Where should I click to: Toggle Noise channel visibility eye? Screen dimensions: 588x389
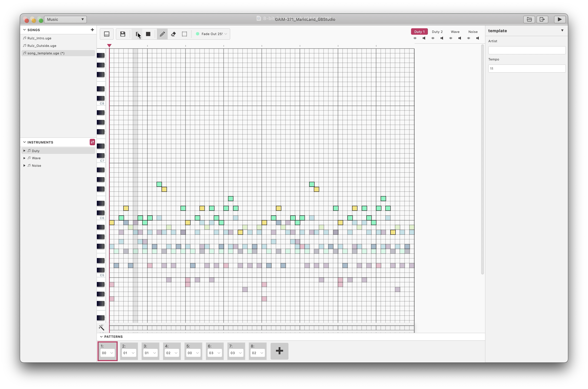pos(468,38)
